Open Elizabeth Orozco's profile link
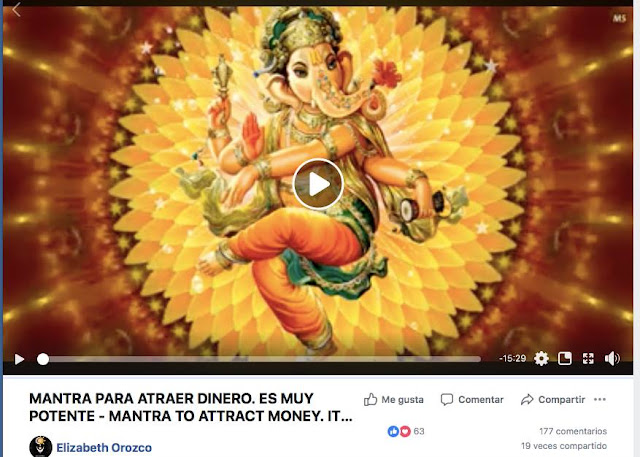This screenshot has height=457, width=640. pos(104,448)
